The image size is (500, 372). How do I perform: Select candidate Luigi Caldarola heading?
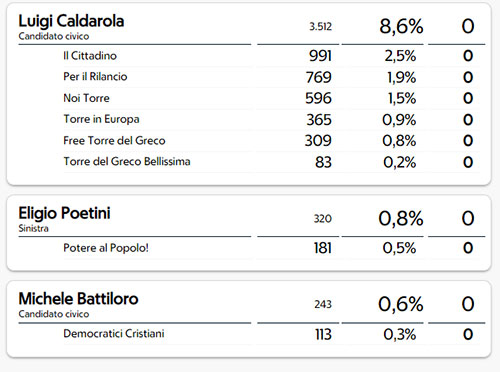click(71, 22)
